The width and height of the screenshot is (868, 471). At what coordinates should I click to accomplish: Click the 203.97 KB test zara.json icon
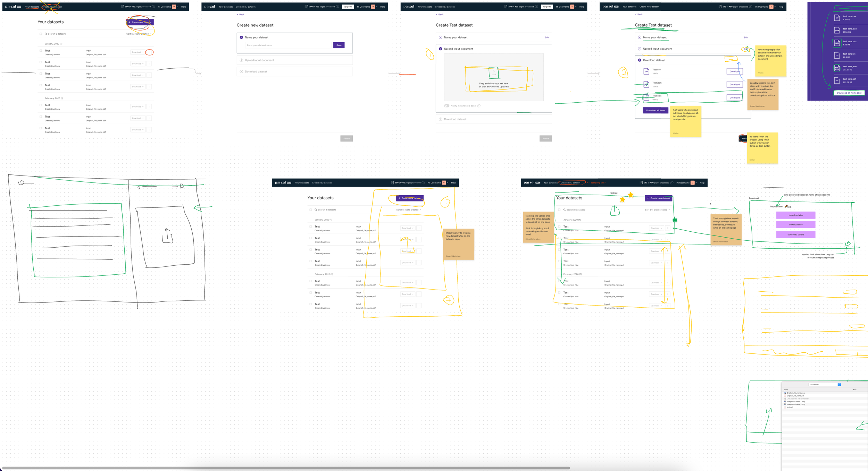(837, 68)
